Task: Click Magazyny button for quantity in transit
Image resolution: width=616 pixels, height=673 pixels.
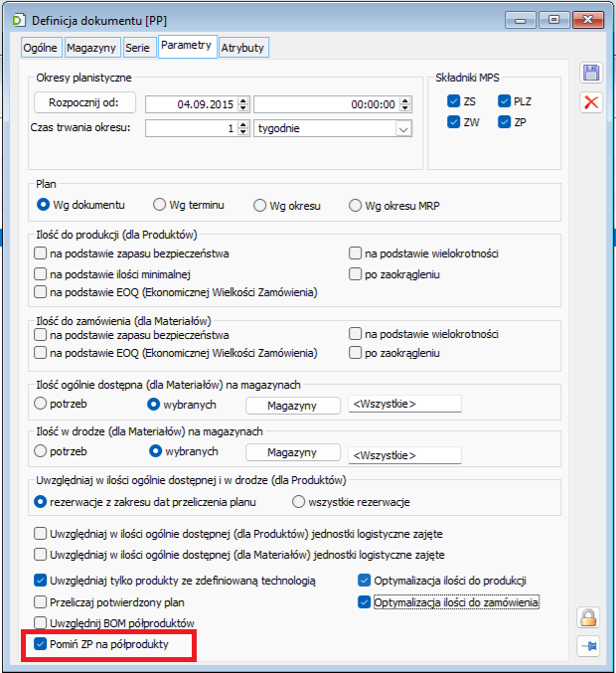Action: coord(293,452)
